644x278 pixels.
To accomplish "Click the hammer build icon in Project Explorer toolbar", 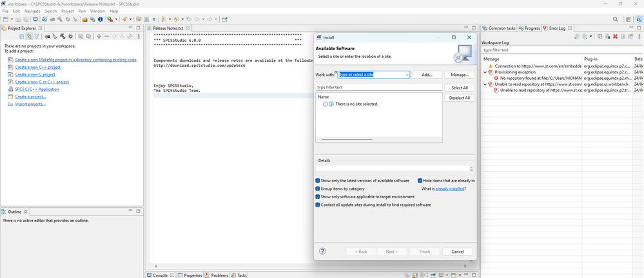I will click(63, 37).
